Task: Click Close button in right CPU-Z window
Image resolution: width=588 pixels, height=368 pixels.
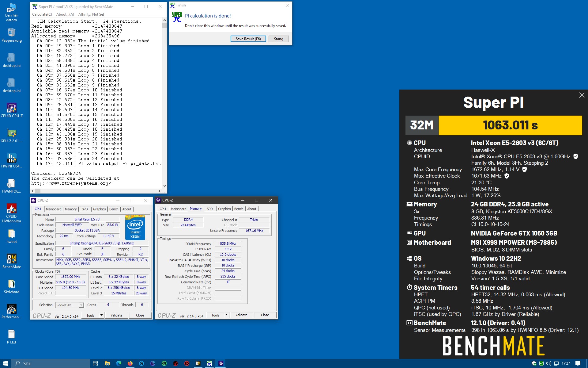Action: 265,315
